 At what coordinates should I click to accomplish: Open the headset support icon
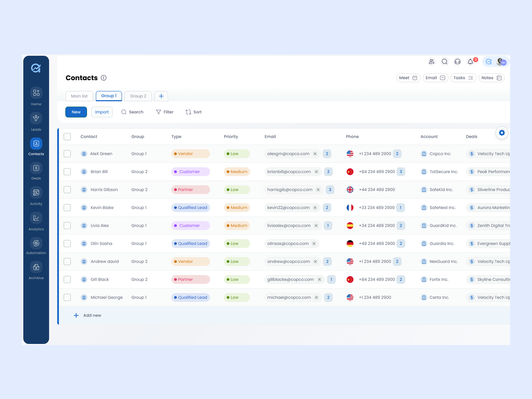(458, 62)
